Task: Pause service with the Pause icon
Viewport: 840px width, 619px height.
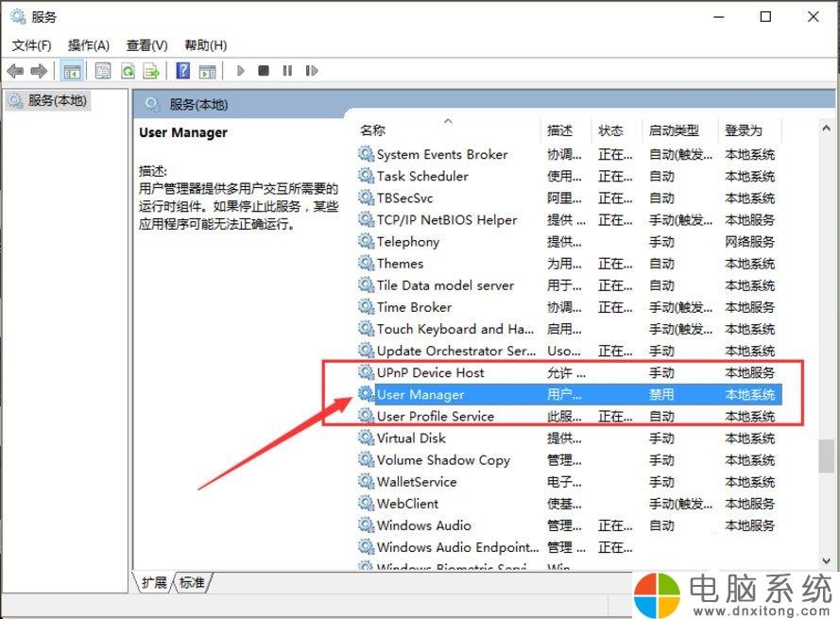Action: click(287, 71)
